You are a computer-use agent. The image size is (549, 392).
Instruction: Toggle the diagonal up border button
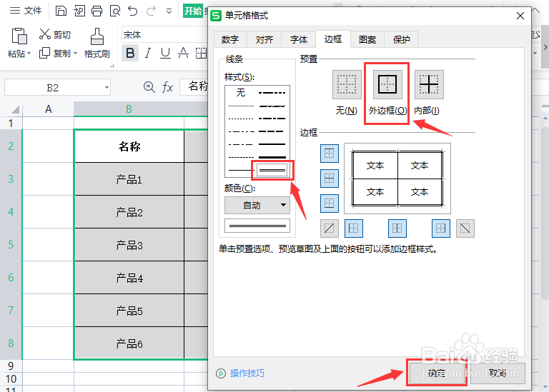(329, 228)
